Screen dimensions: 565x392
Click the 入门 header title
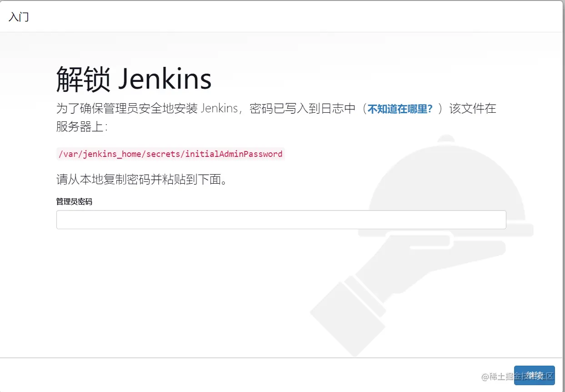coord(19,17)
